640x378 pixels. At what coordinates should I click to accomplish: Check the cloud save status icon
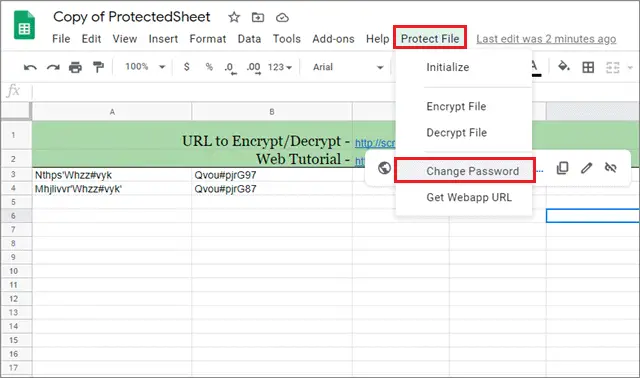(282, 18)
